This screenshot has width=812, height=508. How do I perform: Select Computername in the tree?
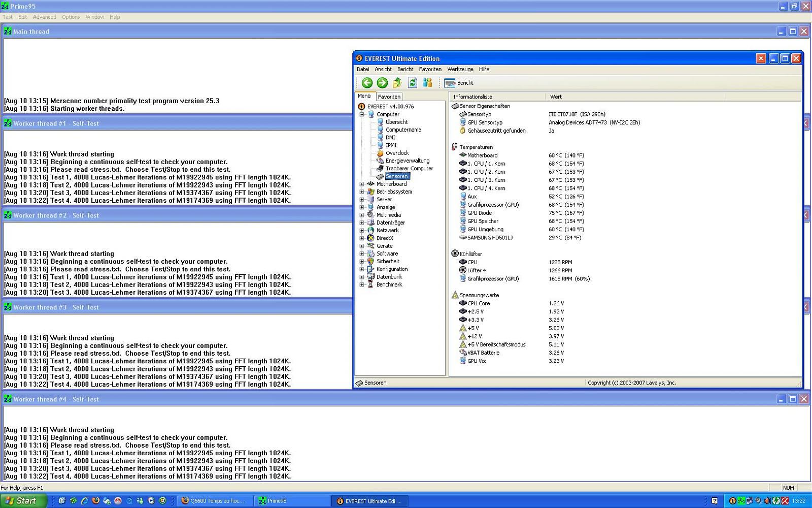[403, 130]
